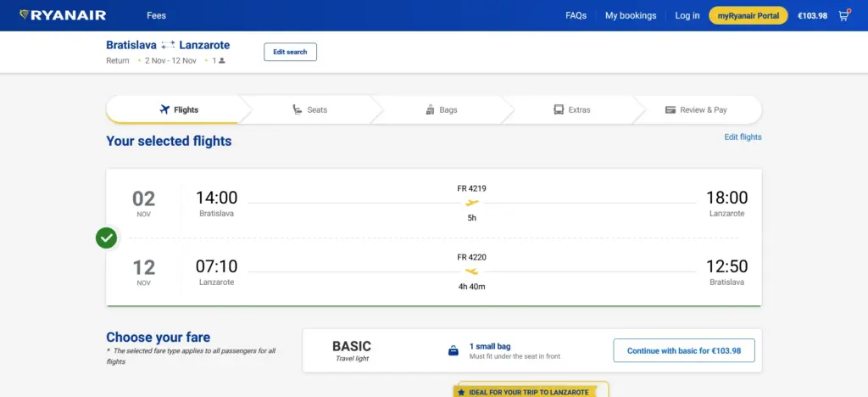Click the Ryanair logo

pos(63,15)
